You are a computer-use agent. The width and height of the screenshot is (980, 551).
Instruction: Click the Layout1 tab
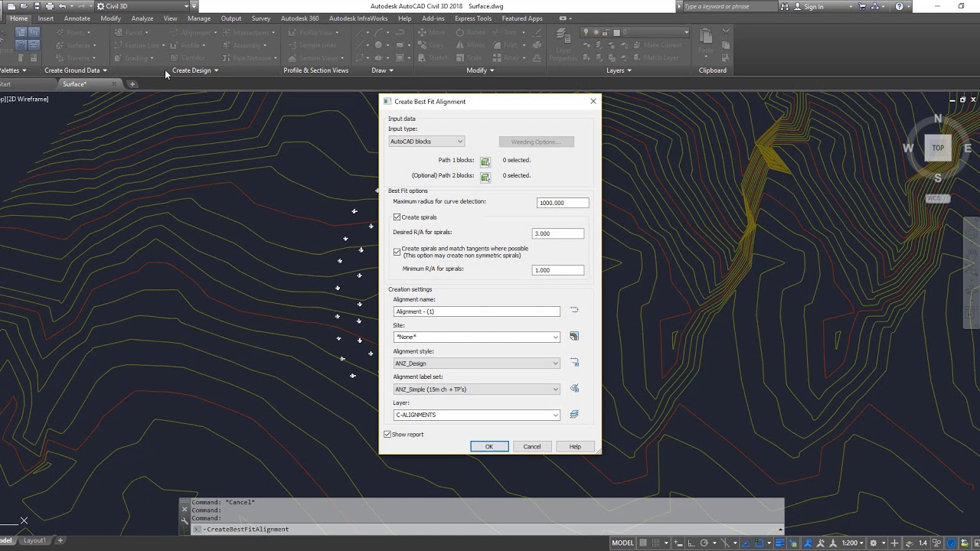(x=34, y=540)
